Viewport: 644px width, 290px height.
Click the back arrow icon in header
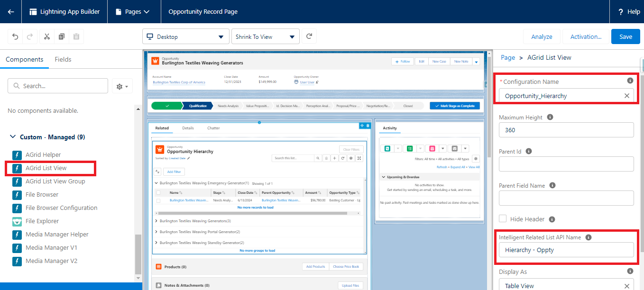pos(11,11)
